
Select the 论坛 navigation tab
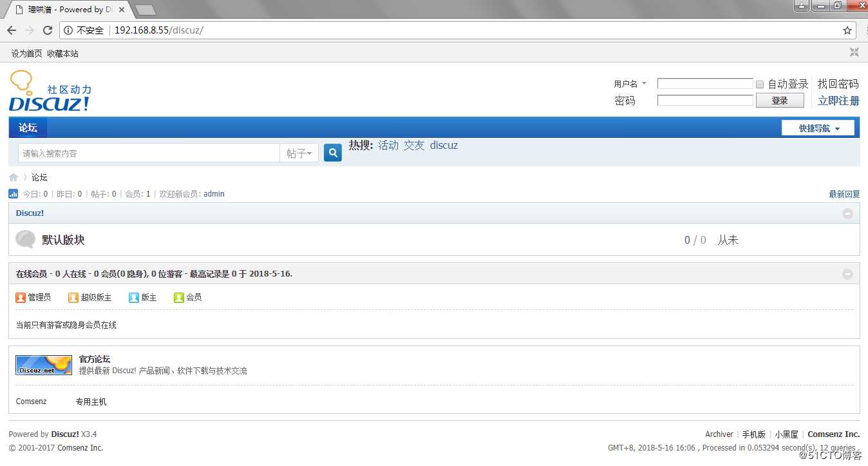(28, 128)
